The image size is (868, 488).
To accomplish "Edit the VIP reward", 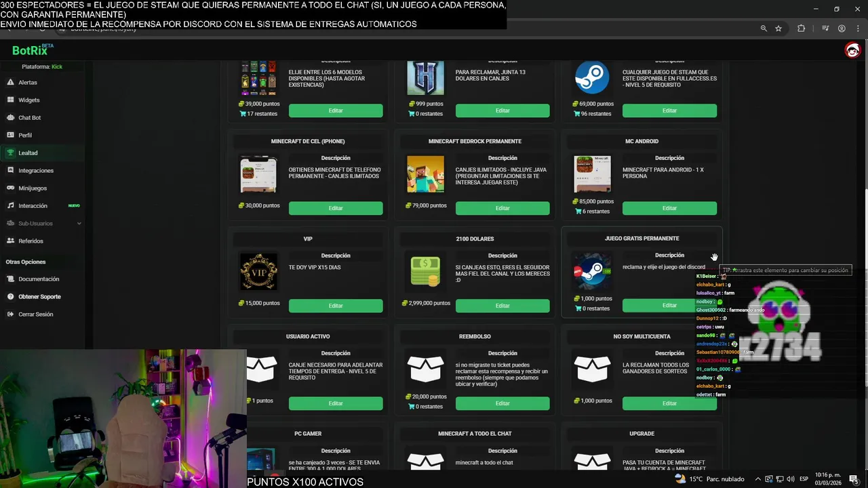I will click(x=336, y=306).
